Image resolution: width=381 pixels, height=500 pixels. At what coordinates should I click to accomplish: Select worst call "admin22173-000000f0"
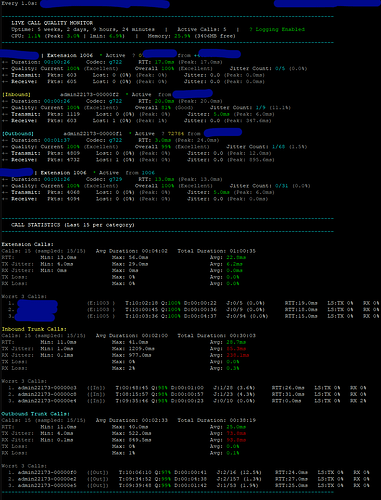pos(47,472)
